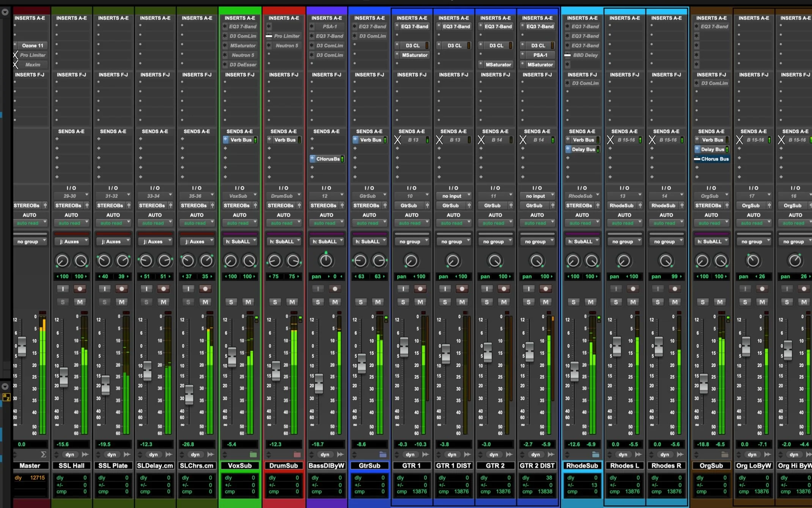
Task: Click the pan knob on the BassDIByW track
Action: tap(326, 260)
